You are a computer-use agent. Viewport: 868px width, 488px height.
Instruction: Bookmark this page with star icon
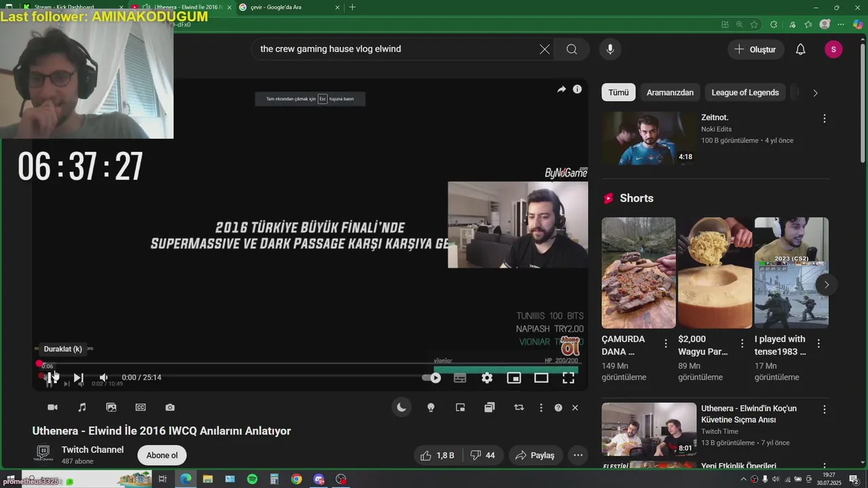coord(754,24)
